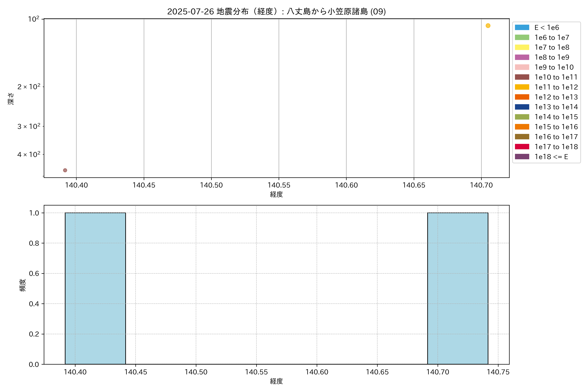Click the green 1e6 to 1e7 swatch
The image size is (588, 392).
tap(522, 38)
